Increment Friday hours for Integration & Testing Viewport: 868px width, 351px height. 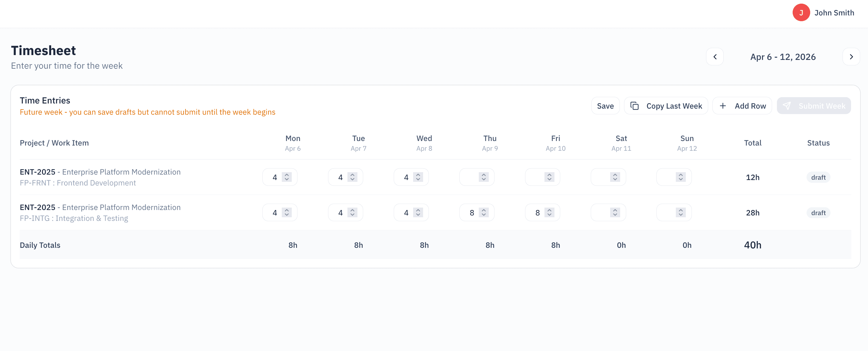click(549, 210)
